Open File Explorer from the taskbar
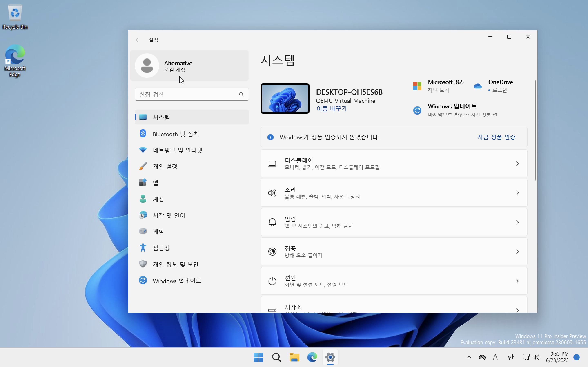This screenshot has height=367, width=588. click(294, 357)
